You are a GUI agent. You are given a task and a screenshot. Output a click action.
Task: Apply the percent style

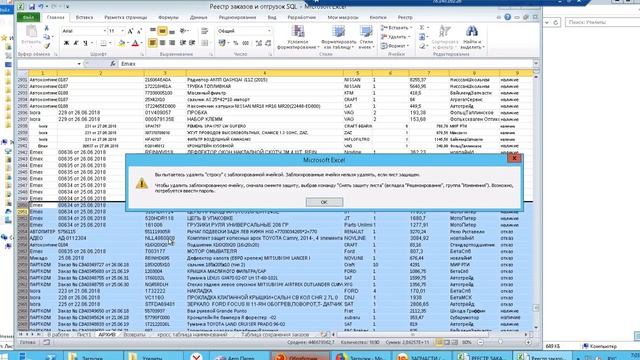[236, 43]
